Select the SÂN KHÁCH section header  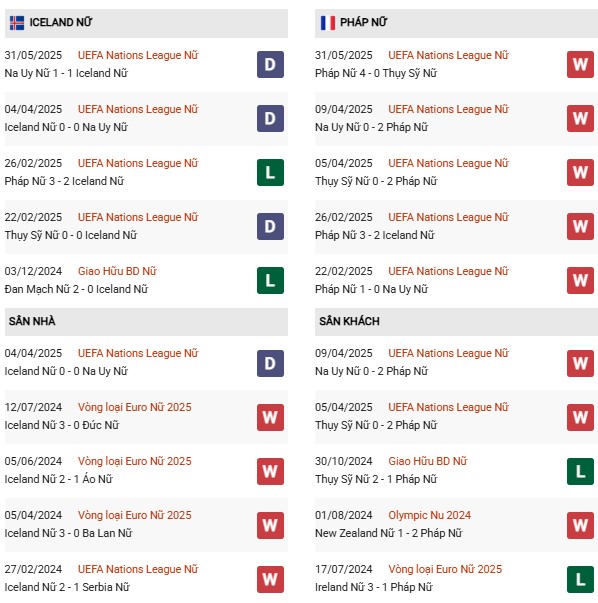coord(456,321)
